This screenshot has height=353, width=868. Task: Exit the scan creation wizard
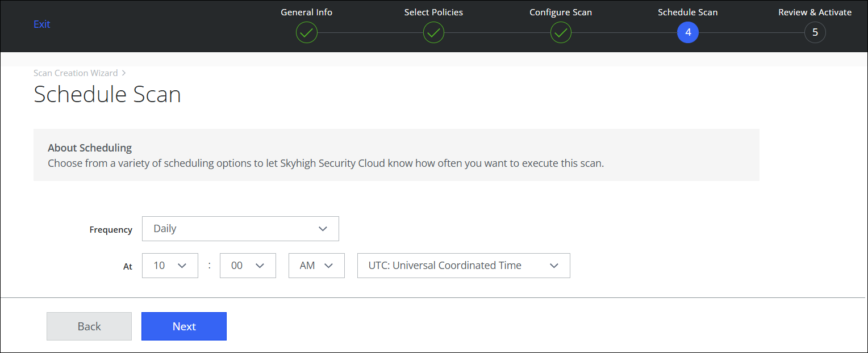tap(42, 24)
